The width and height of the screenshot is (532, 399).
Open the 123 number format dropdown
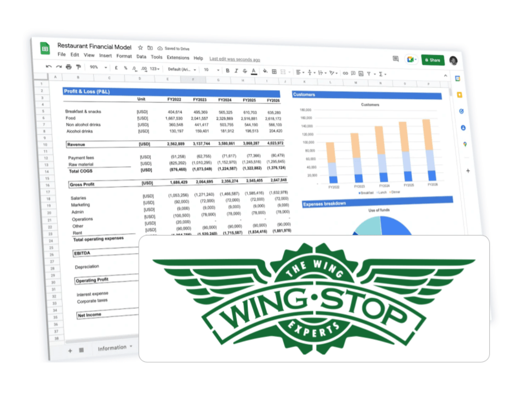tap(155, 69)
